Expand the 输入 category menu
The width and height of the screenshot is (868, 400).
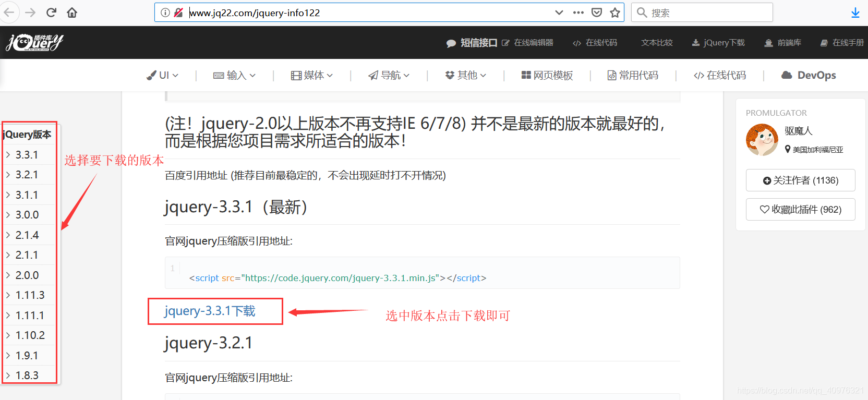click(235, 75)
